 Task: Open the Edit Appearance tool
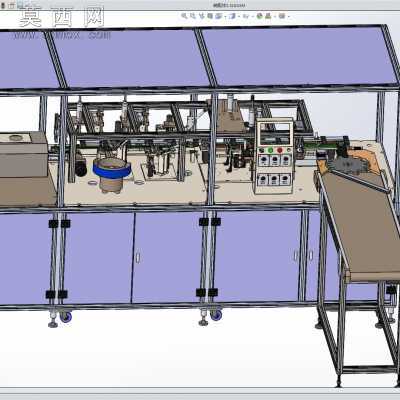[260, 16]
